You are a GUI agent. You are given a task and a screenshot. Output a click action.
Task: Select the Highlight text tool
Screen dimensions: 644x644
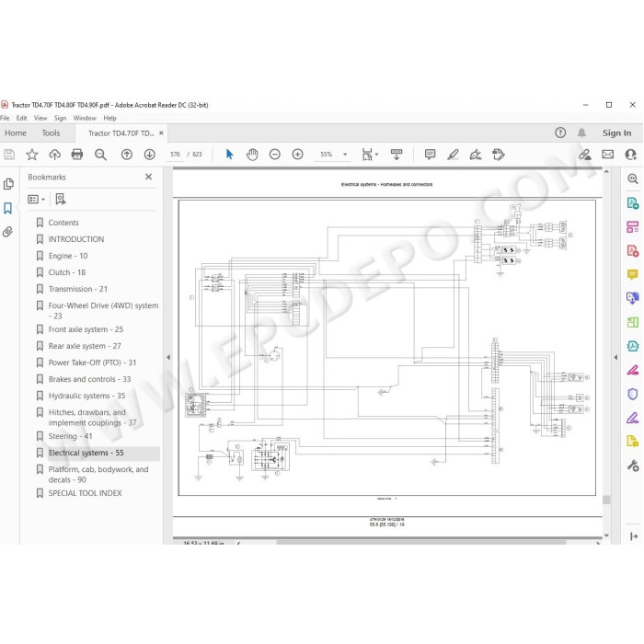point(453,155)
